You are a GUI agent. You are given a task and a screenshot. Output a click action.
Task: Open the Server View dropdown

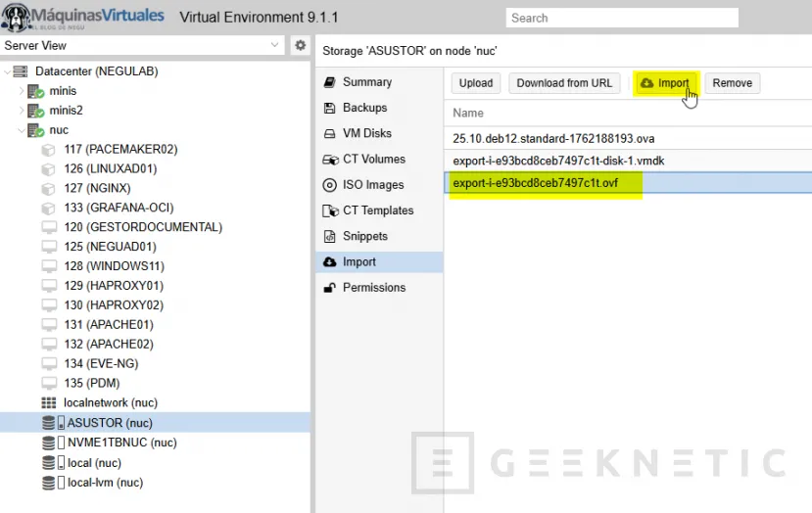point(274,45)
